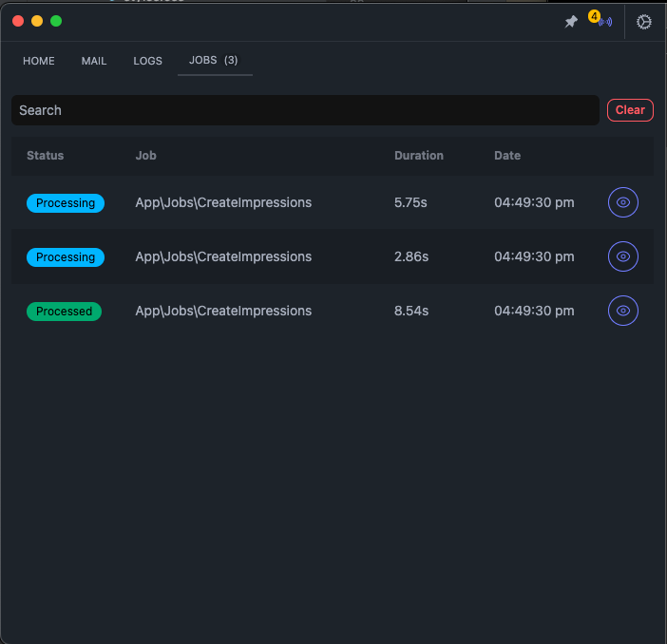Screen dimensions: 667x644
Task: Minimize the window with yellow button
Action: (37, 21)
